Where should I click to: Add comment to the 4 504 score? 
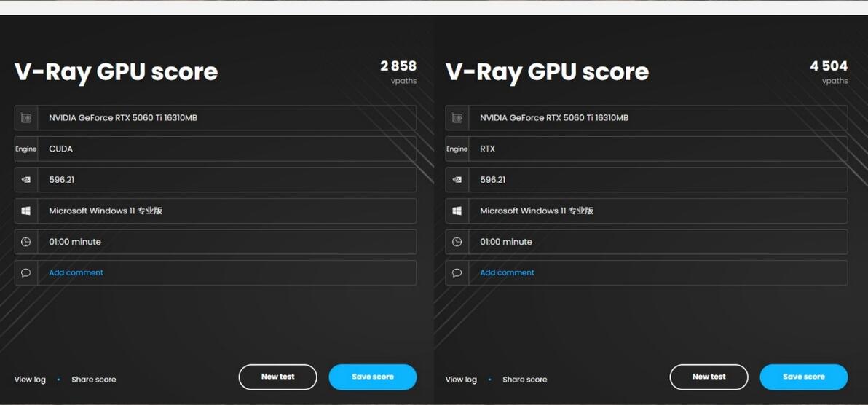point(507,272)
